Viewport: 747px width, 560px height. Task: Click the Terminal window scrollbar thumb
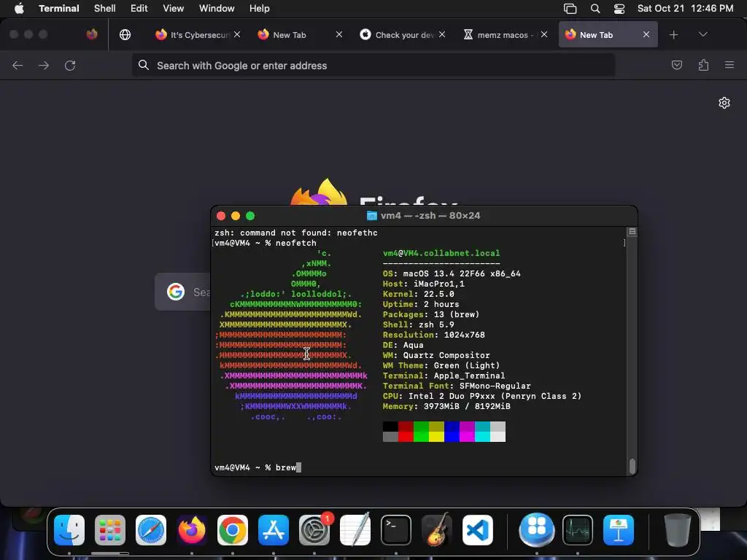632,467
